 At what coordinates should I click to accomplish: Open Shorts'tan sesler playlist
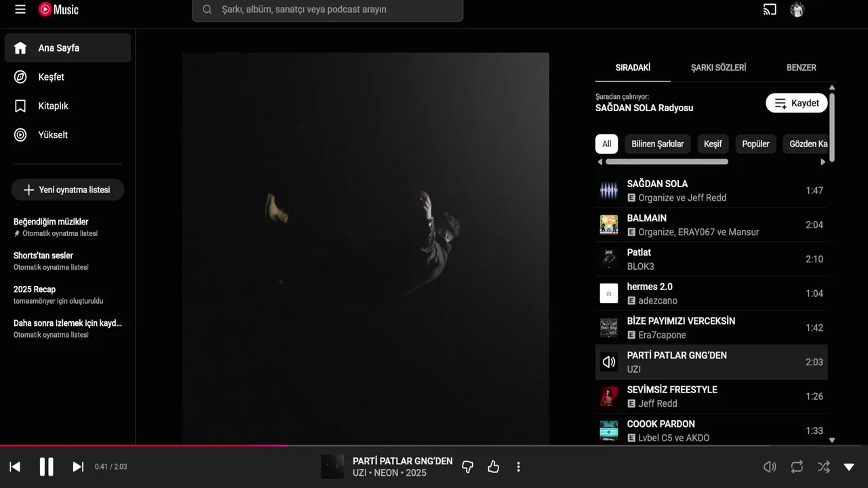click(x=68, y=261)
